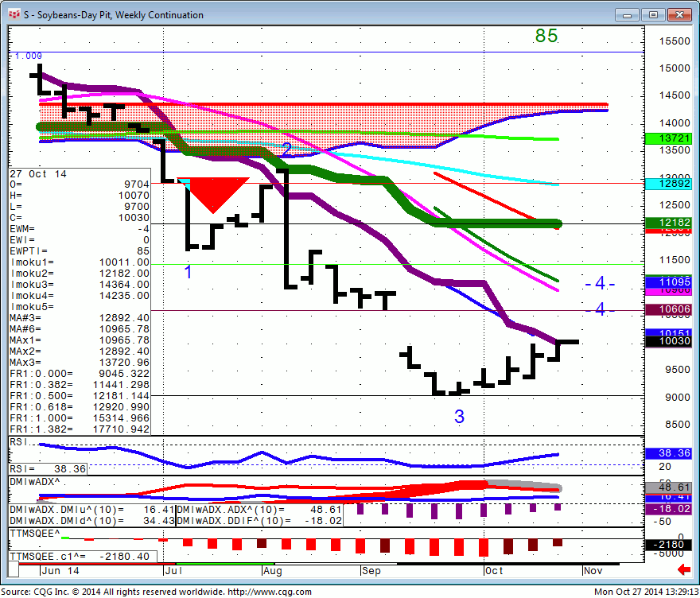Screen dimensions: 700x598
Task: Click the green 12182 price label
Action: [x=669, y=222]
